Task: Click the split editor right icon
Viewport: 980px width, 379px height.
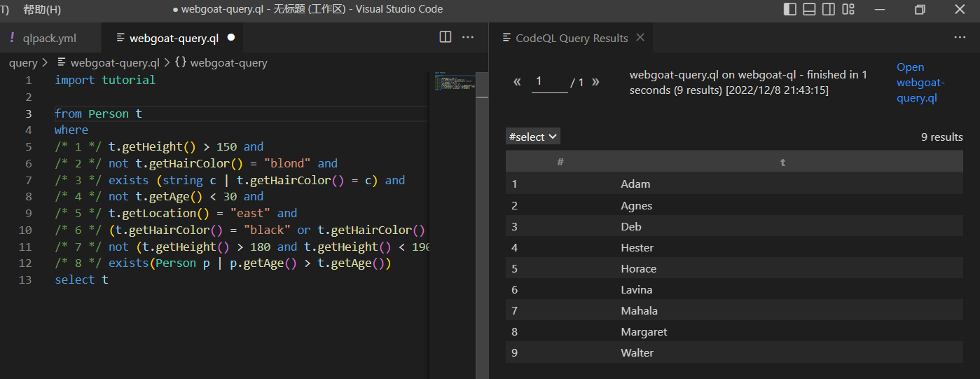Action: [446, 37]
